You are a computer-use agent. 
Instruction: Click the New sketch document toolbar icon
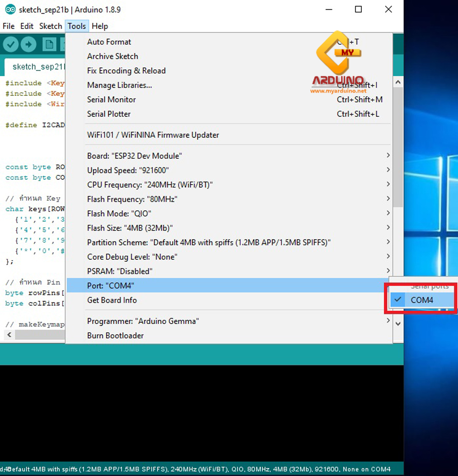tap(49, 44)
